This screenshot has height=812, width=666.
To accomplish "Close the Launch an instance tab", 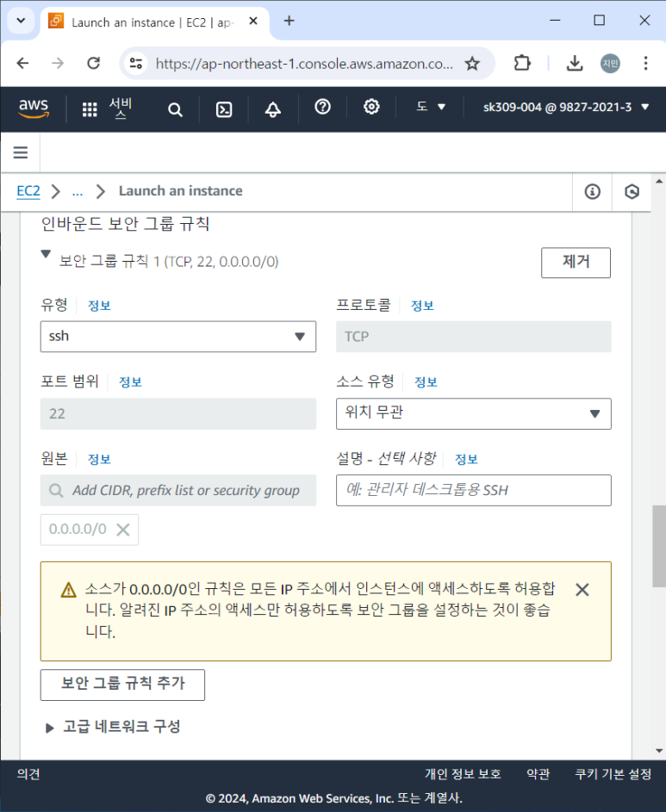I will pyautogui.click(x=253, y=21).
